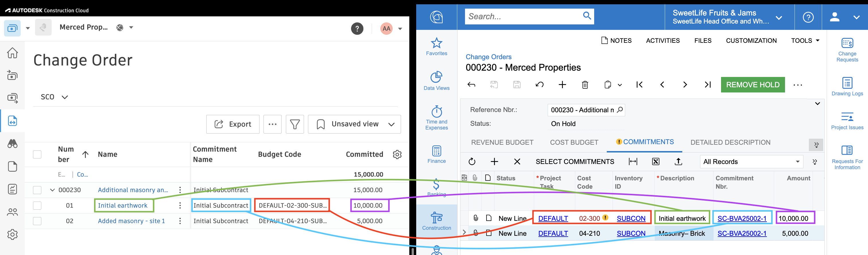Open the Change Order sidebar icon in Autodesk
The image size is (868, 255).
[x=12, y=121]
